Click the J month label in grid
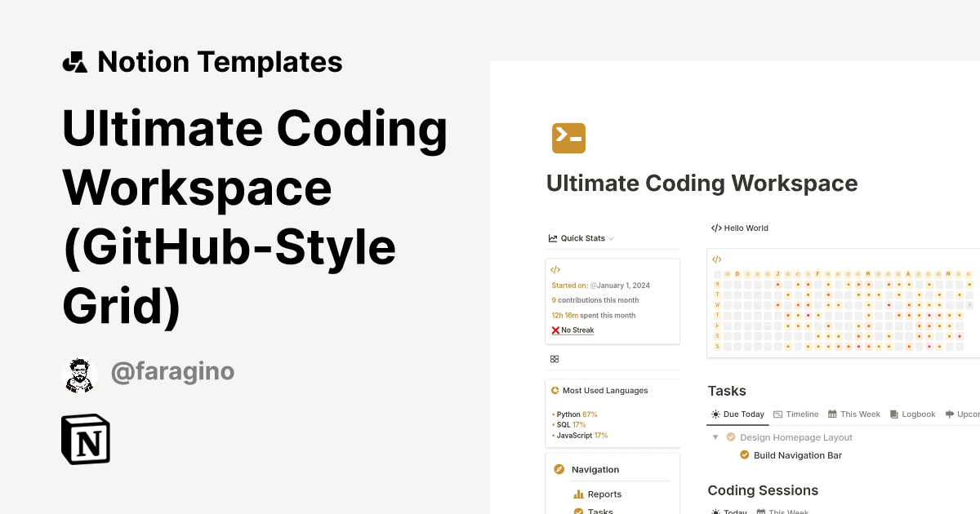980x514 pixels. [x=777, y=274]
